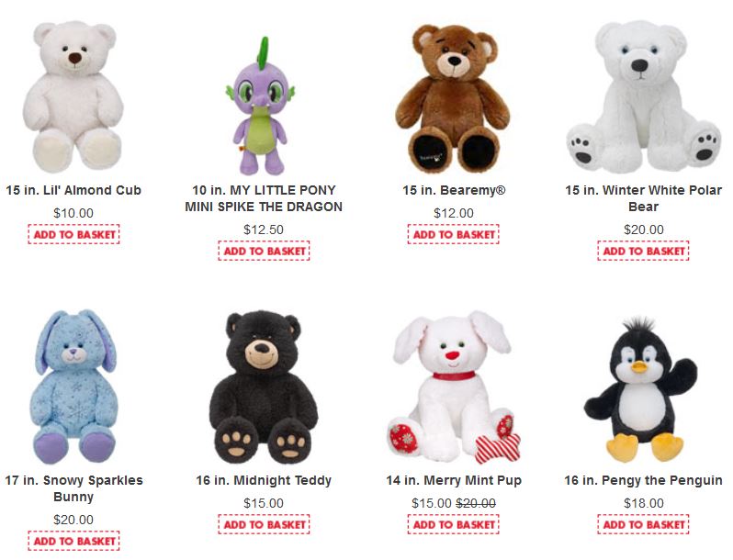Open the Pengy the Penguin image
Screen dimensions: 733x560
641,389
